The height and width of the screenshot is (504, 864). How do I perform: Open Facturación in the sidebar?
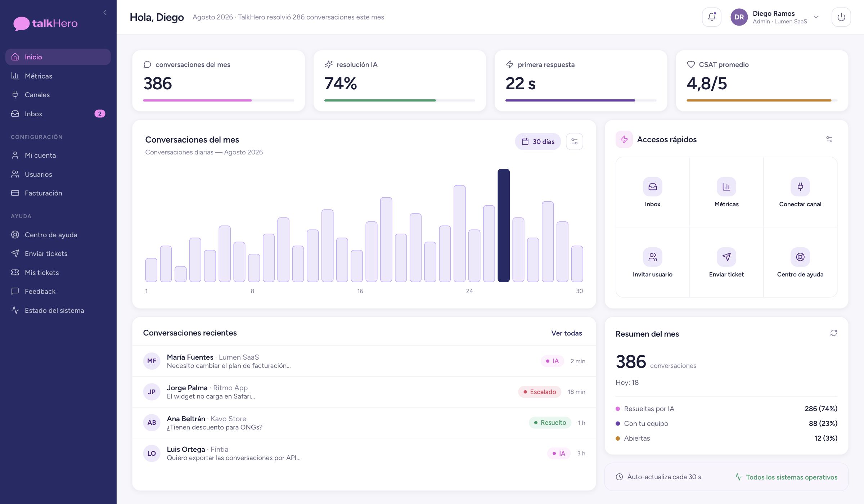coord(58,193)
